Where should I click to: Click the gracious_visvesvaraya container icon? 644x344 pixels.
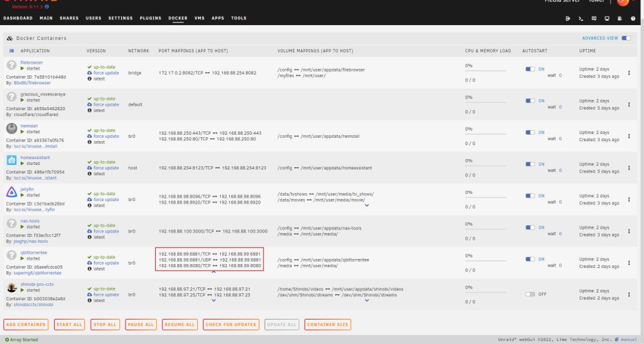tap(12, 97)
